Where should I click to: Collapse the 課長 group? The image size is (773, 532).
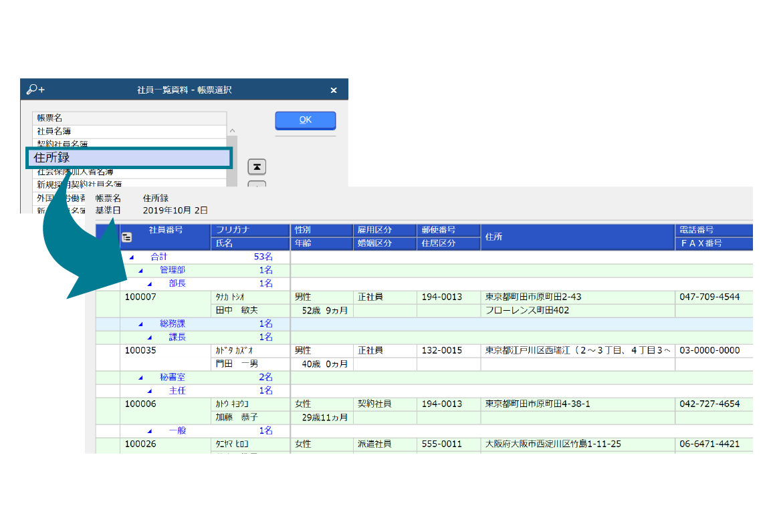[149, 338]
